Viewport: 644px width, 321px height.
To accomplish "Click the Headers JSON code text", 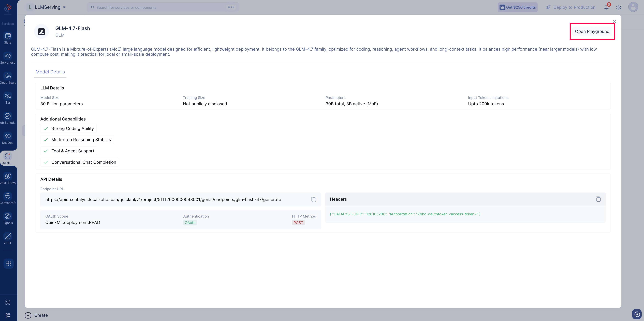I will [405, 214].
